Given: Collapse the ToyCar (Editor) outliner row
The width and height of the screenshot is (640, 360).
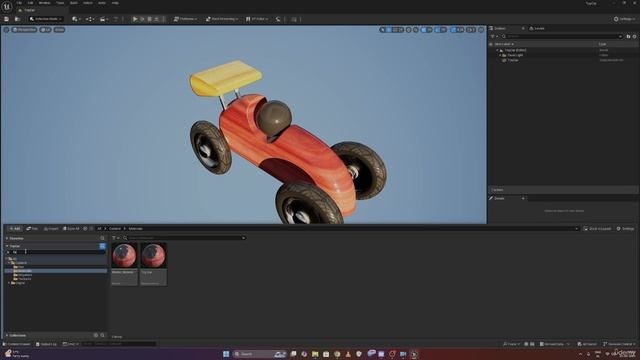Looking at the screenshot, I should pyautogui.click(x=498, y=50).
